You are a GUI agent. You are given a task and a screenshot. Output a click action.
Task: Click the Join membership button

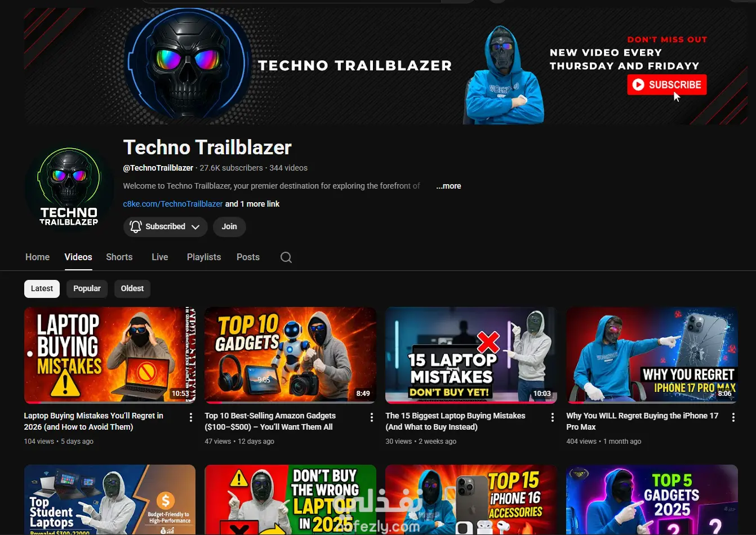point(229,226)
